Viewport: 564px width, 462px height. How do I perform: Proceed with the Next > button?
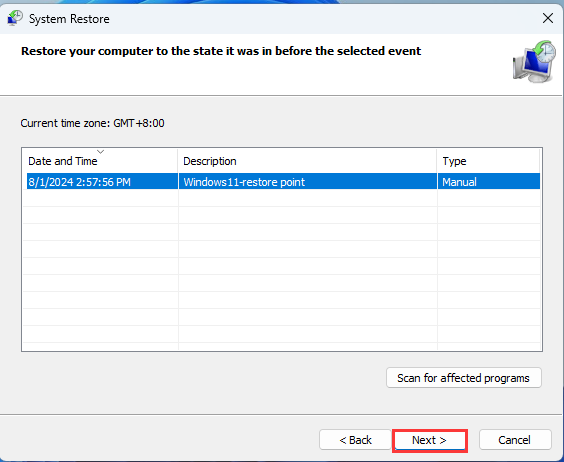pos(429,440)
